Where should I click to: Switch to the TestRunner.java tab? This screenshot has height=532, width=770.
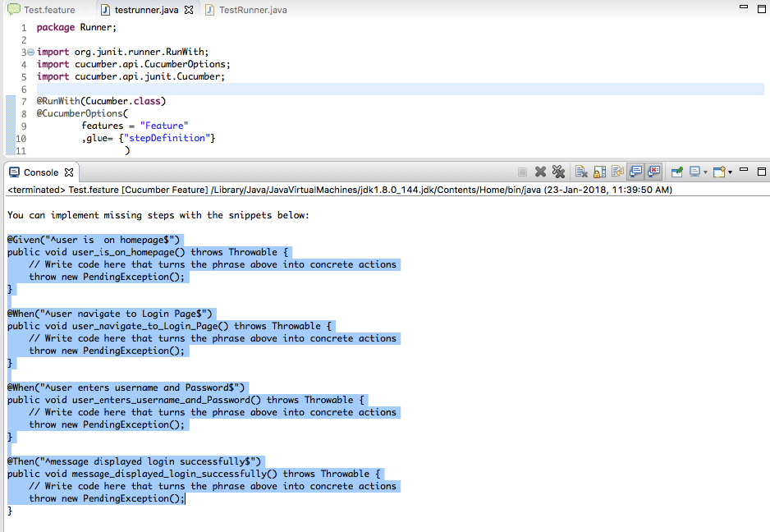pos(246,10)
